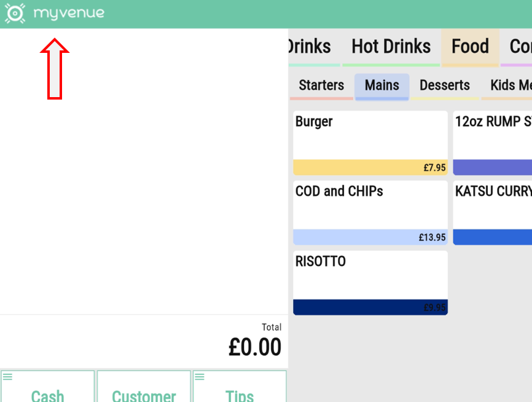The width and height of the screenshot is (532, 402).
Task: Click the myvenue logo icon
Action: click(x=15, y=13)
